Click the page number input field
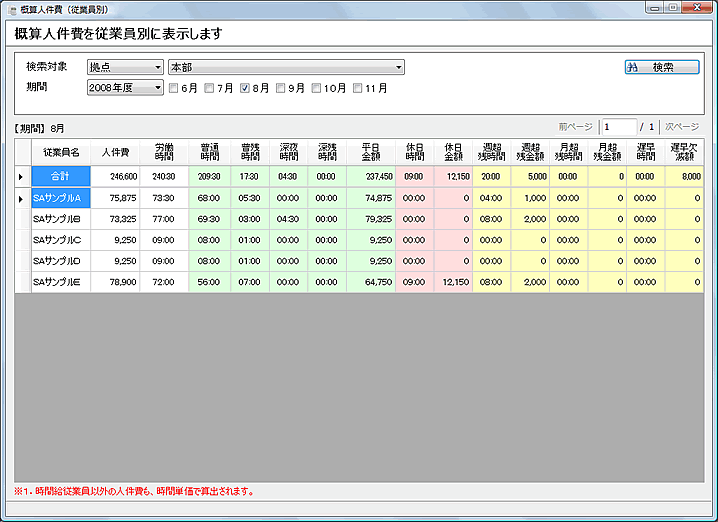 618,128
